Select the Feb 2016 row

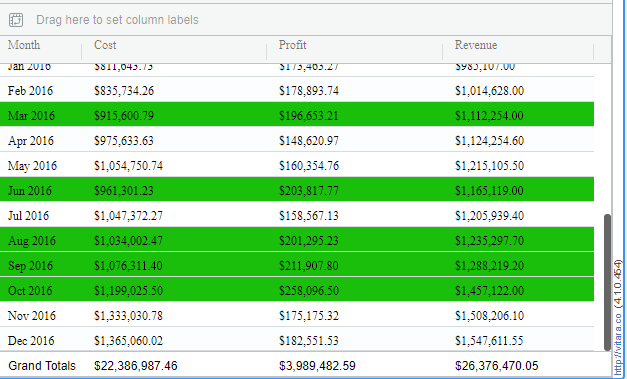297,90
